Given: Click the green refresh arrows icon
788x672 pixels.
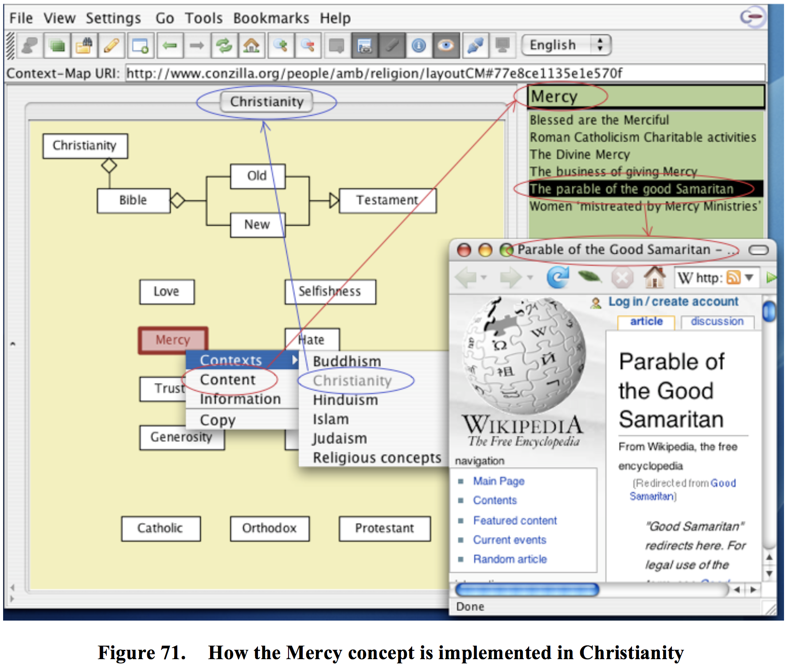Looking at the screenshot, I should click(x=224, y=46).
